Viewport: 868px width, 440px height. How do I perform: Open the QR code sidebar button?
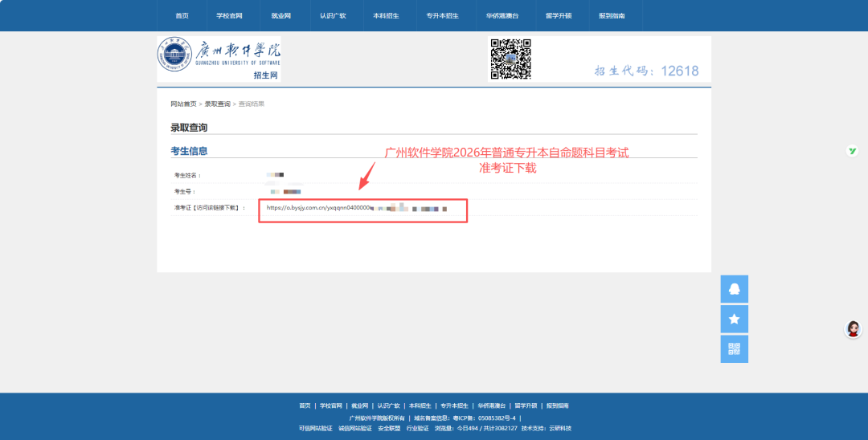734,348
